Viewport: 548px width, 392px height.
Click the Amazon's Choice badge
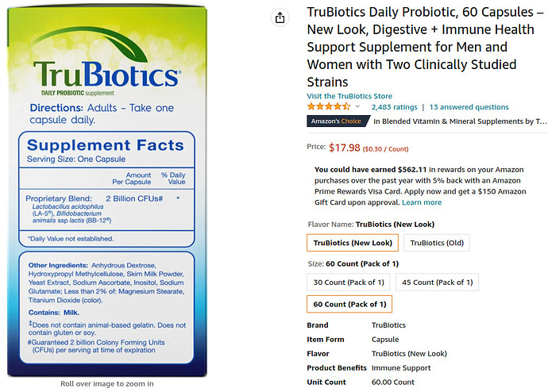pyautogui.click(x=338, y=121)
